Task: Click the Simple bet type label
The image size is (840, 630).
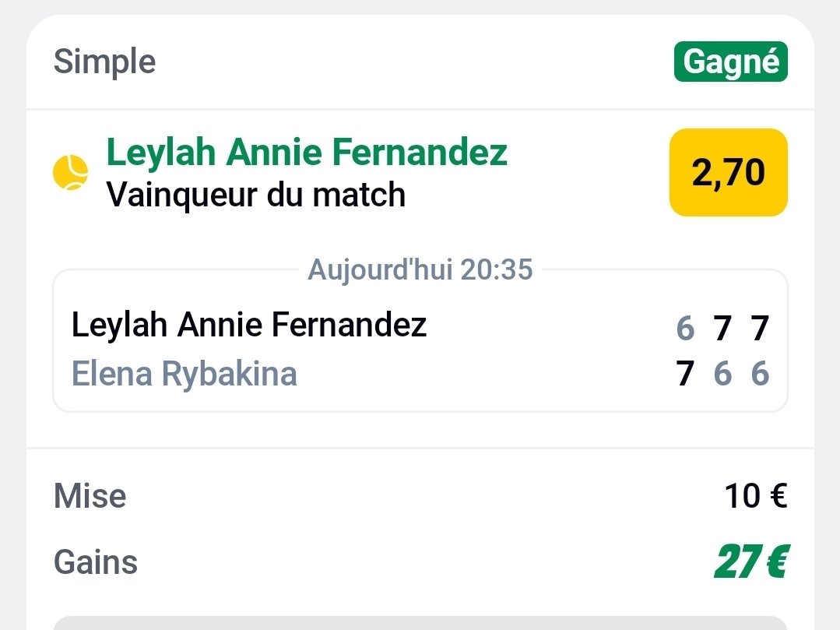Action: point(104,62)
